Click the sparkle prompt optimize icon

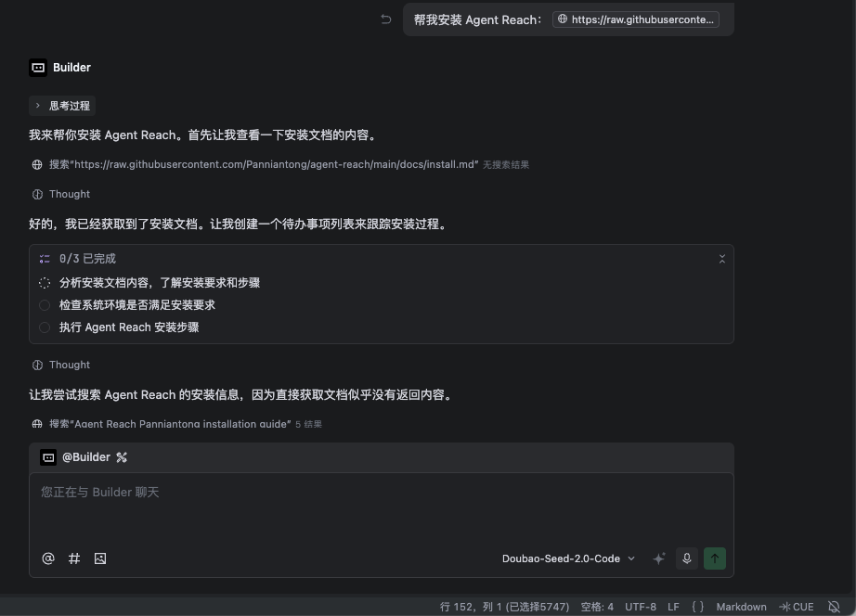click(x=659, y=558)
